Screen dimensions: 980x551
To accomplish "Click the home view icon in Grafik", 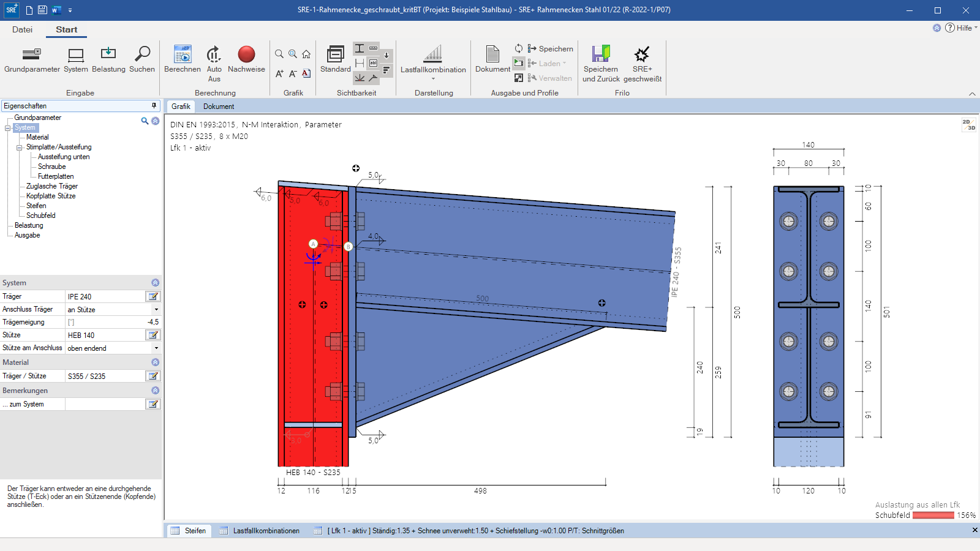I will coord(306,54).
